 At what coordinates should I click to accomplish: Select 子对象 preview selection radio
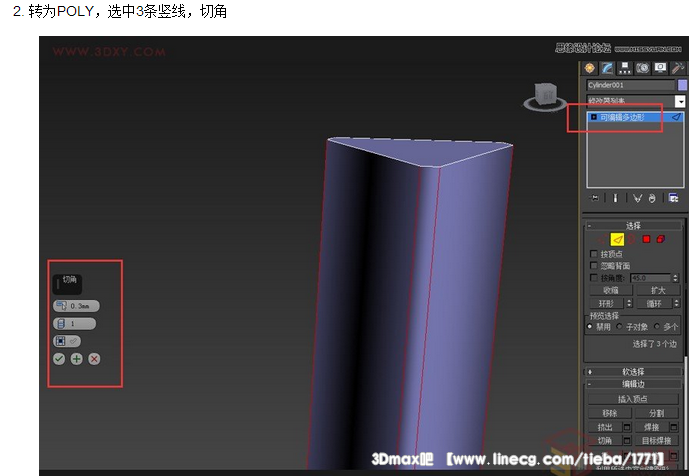619,327
